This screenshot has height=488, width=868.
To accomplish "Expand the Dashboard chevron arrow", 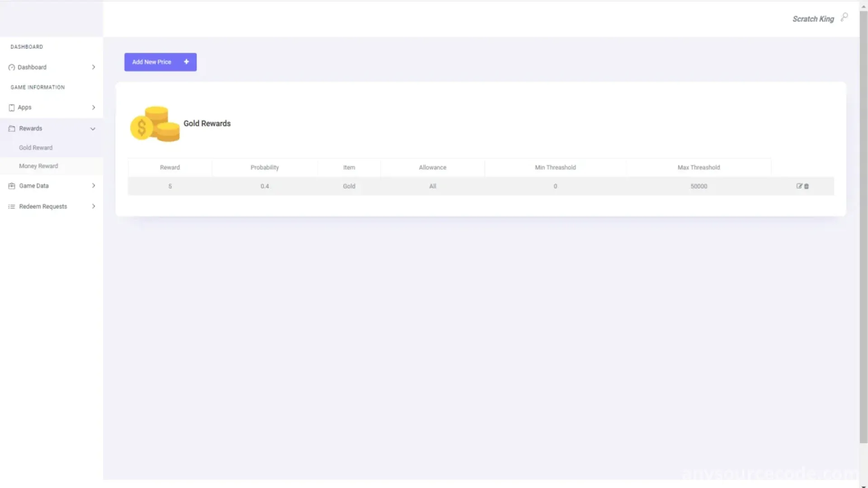I will pos(94,67).
